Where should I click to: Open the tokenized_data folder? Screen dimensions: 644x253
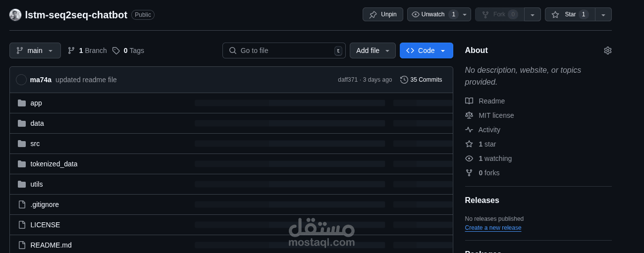pos(54,164)
